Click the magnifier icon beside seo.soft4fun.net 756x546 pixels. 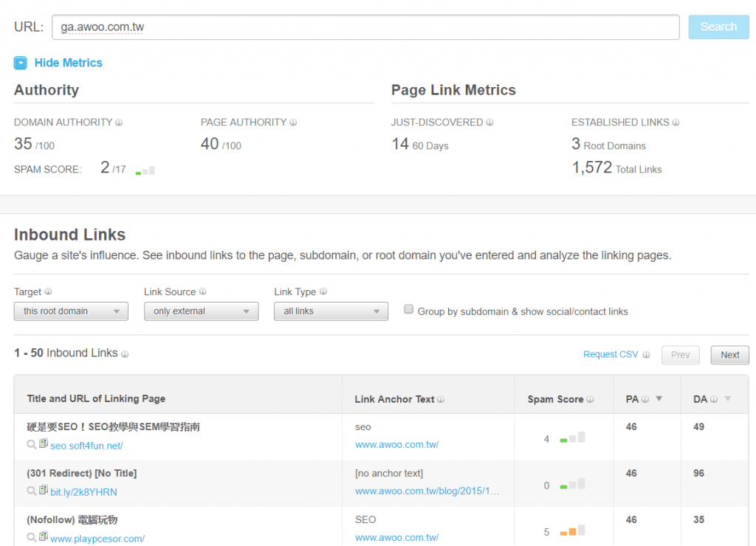click(x=31, y=445)
